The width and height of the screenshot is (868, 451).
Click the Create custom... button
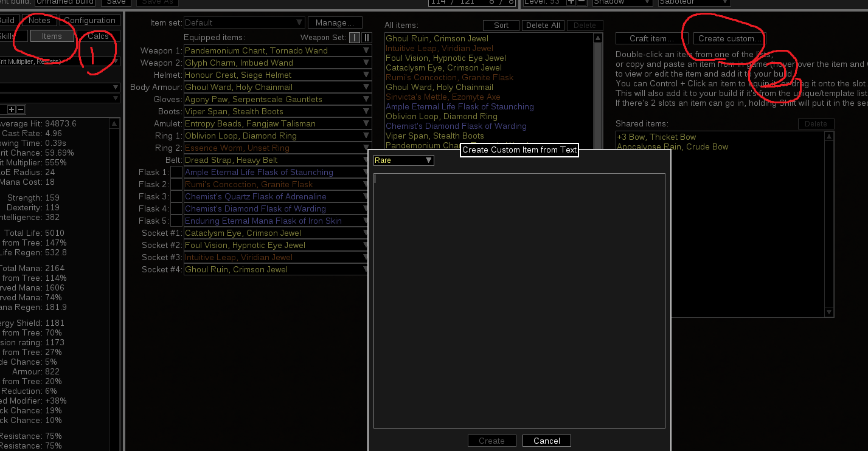click(729, 38)
